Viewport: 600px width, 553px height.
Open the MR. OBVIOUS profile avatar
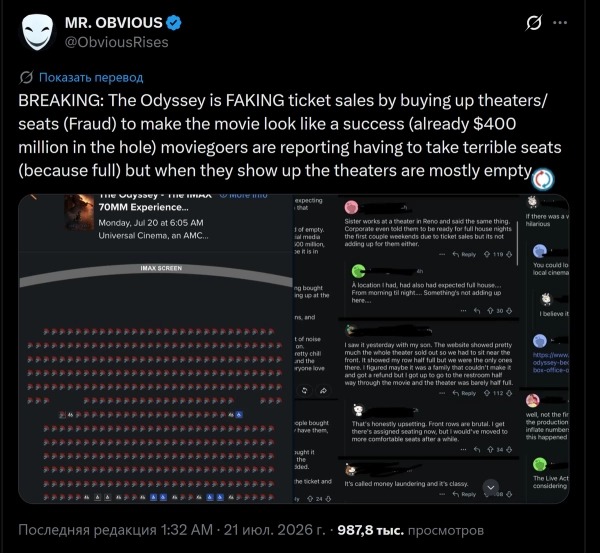click(x=37, y=32)
